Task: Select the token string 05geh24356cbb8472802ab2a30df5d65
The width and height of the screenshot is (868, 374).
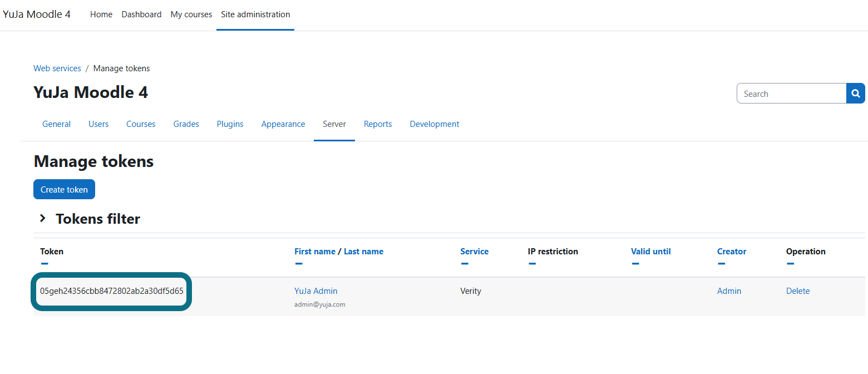Action: click(112, 291)
